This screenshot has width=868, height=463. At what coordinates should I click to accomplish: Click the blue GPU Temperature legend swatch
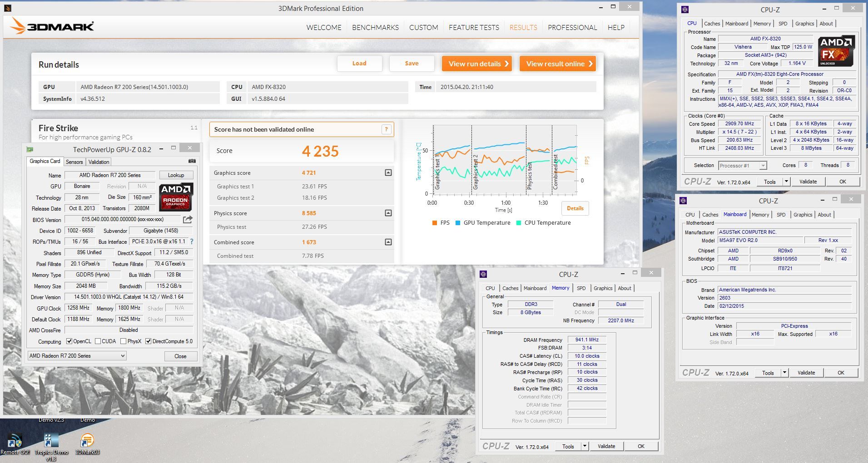pos(458,223)
